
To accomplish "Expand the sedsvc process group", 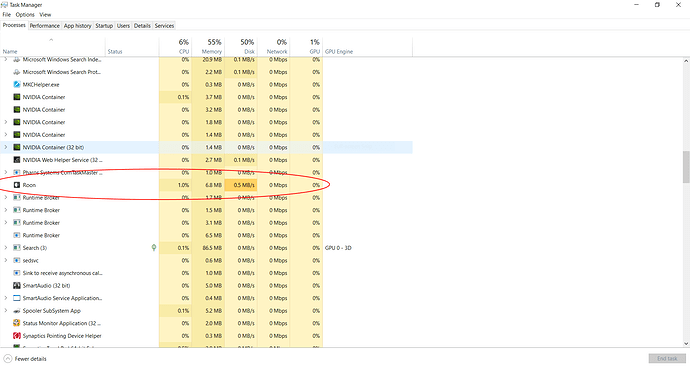I will pos(6,260).
